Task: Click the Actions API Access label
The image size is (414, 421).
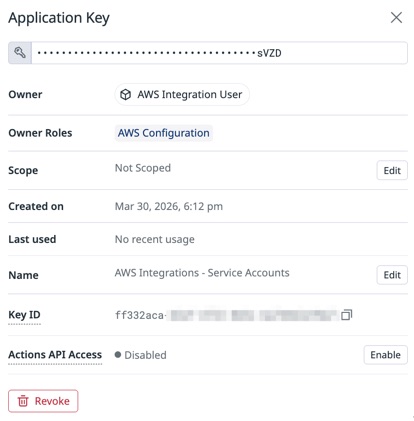Action: click(x=55, y=355)
